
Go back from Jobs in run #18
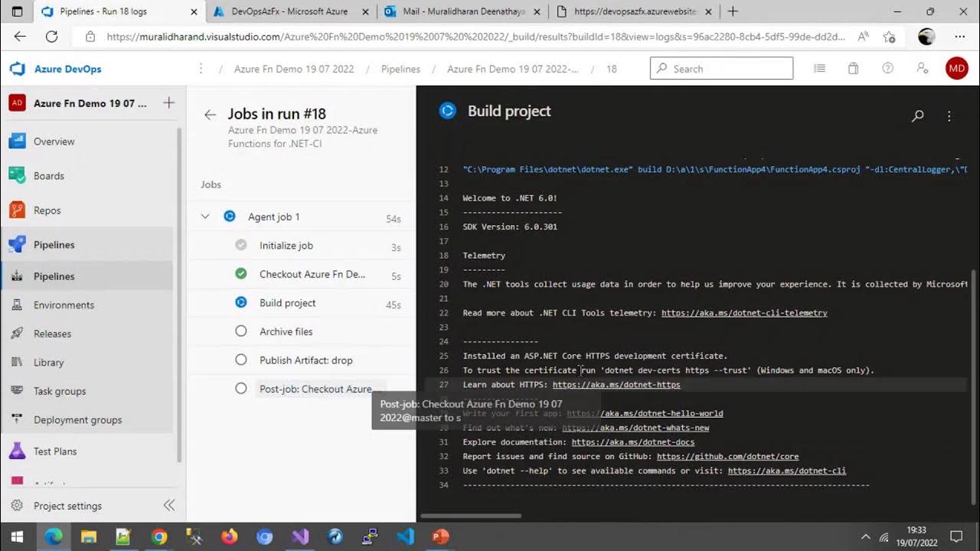(210, 115)
